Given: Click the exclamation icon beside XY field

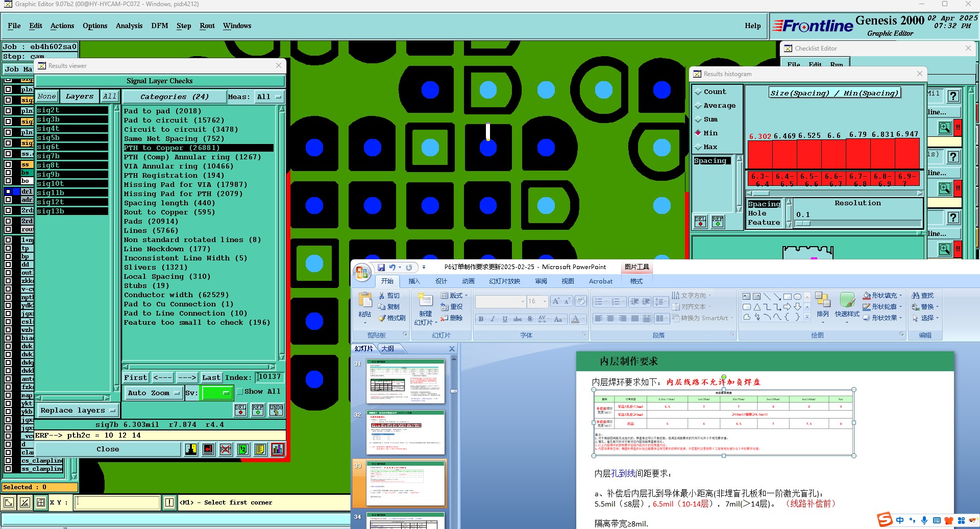Looking at the screenshot, I should tap(169, 502).
